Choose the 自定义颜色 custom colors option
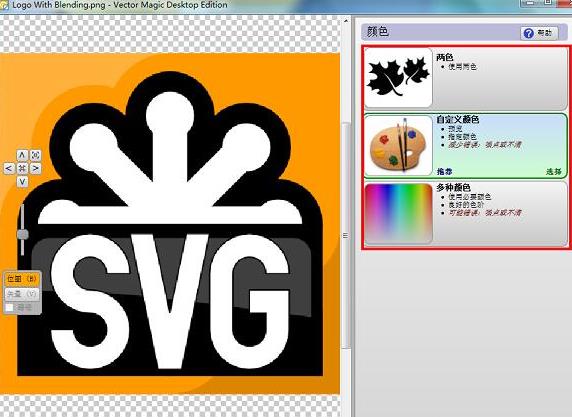The width and height of the screenshot is (572, 417). (x=466, y=146)
